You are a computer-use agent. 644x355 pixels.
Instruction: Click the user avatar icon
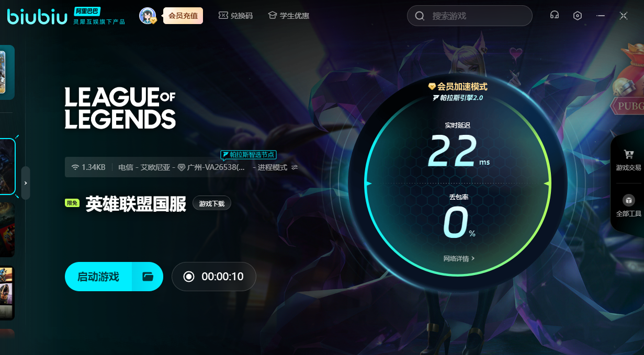point(148,16)
